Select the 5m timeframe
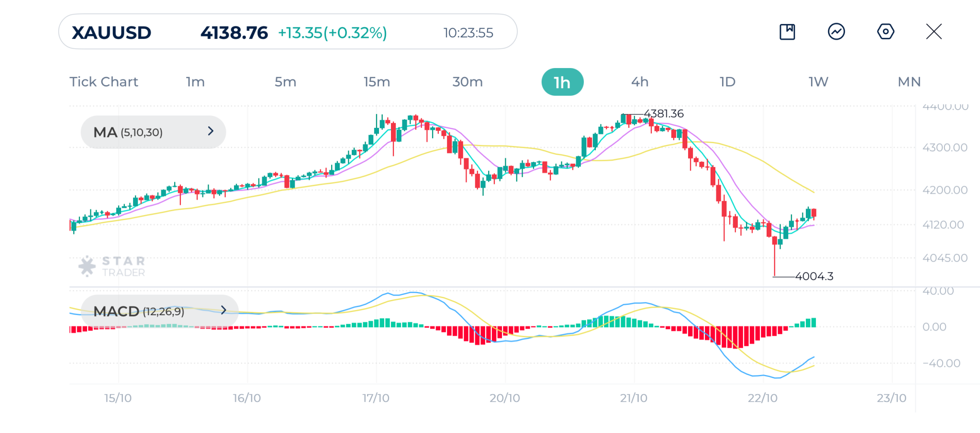 click(285, 82)
